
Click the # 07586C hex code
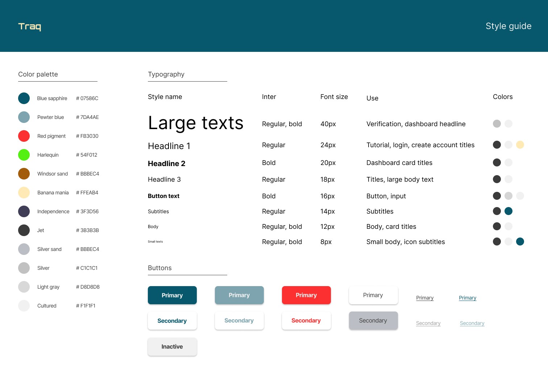[x=87, y=98]
